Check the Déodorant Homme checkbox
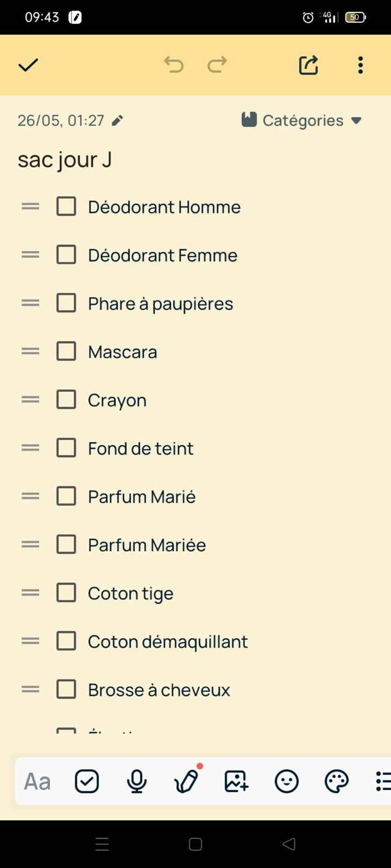391x868 pixels. pyautogui.click(x=66, y=206)
